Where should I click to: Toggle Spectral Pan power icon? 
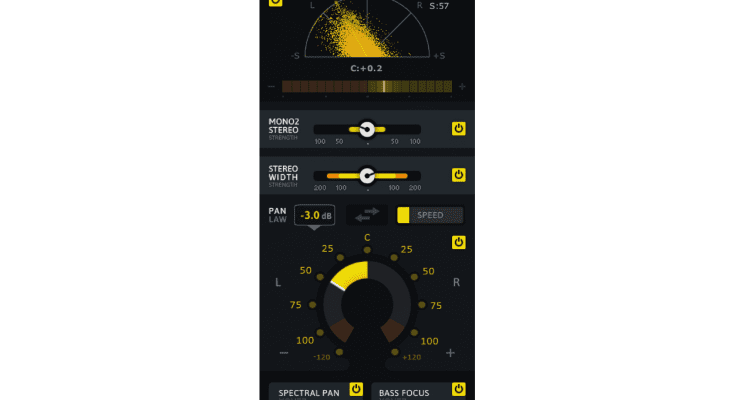point(356,389)
